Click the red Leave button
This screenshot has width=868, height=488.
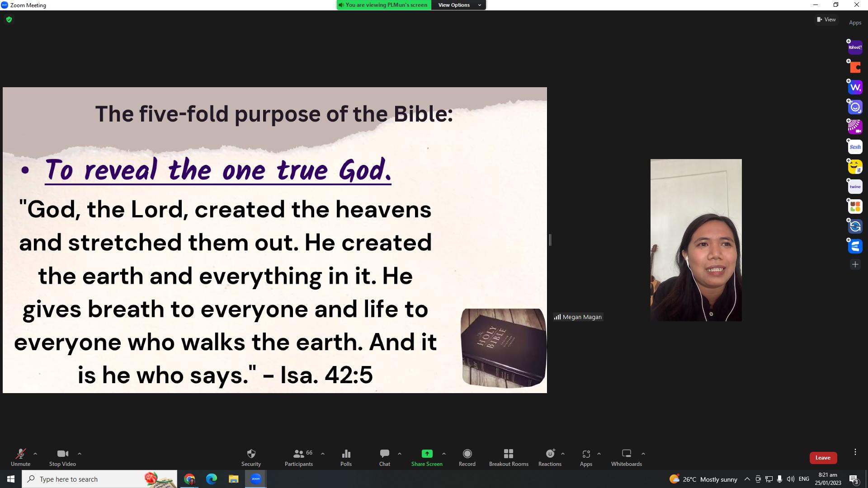823,458
